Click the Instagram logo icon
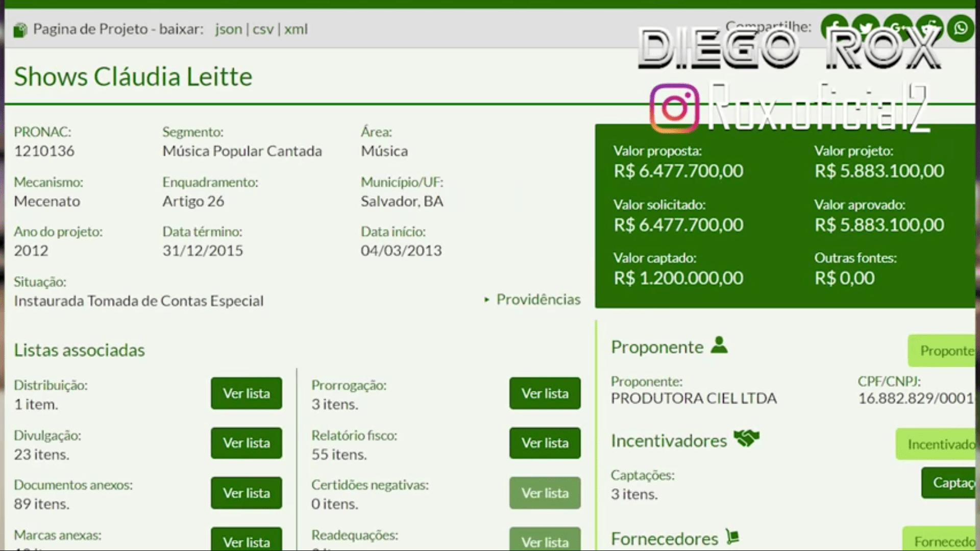Viewport: 980px width, 551px height. coord(674,109)
